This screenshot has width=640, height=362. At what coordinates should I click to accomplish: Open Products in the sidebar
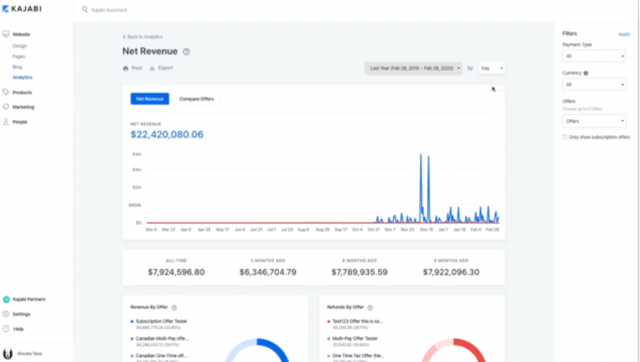pos(22,92)
